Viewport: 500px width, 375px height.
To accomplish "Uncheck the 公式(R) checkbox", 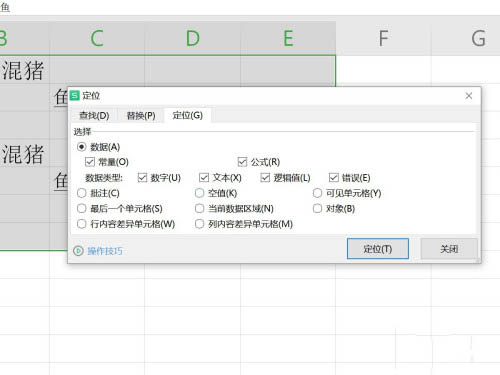I will click(242, 162).
